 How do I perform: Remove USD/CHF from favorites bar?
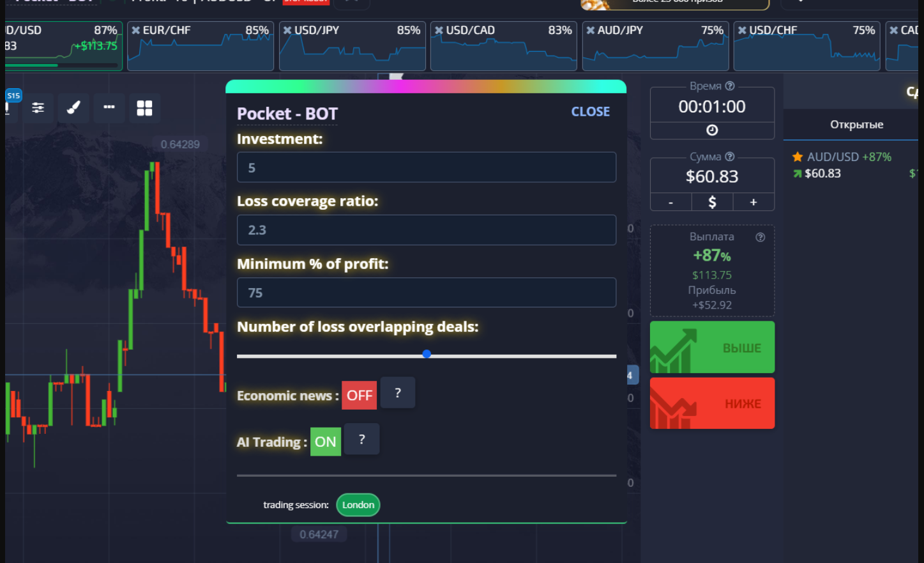tap(742, 30)
